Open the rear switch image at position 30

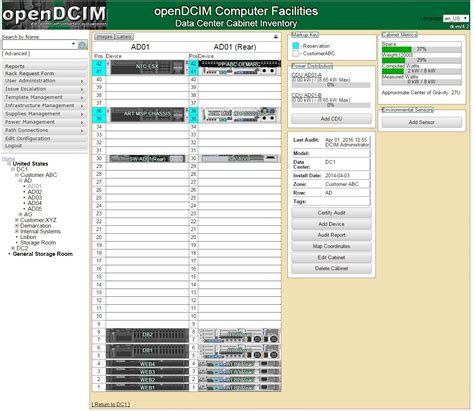click(x=240, y=159)
